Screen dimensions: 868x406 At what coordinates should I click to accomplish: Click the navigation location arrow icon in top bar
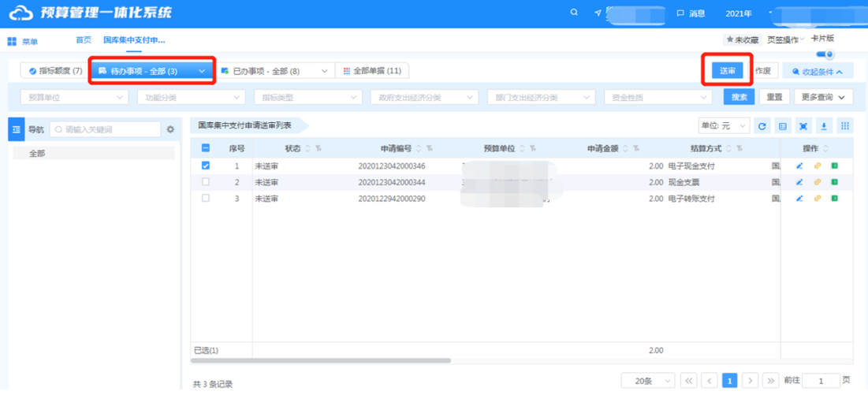coord(598,13)
